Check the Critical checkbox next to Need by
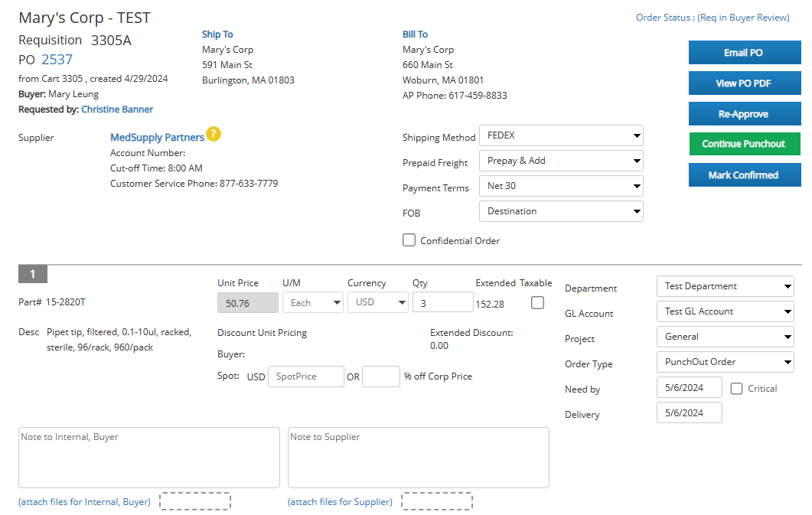This screenshot has width=812, height=515. point(735,389)
